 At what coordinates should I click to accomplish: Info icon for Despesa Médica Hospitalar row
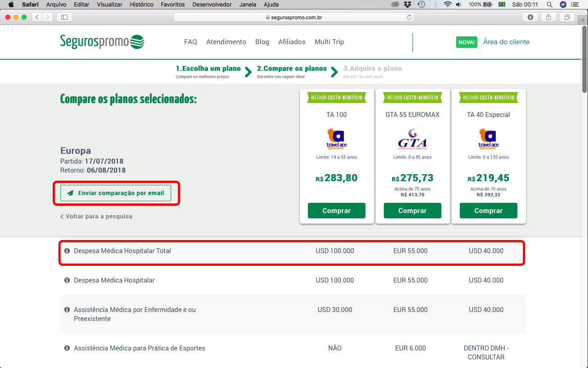tap(67, 280)
